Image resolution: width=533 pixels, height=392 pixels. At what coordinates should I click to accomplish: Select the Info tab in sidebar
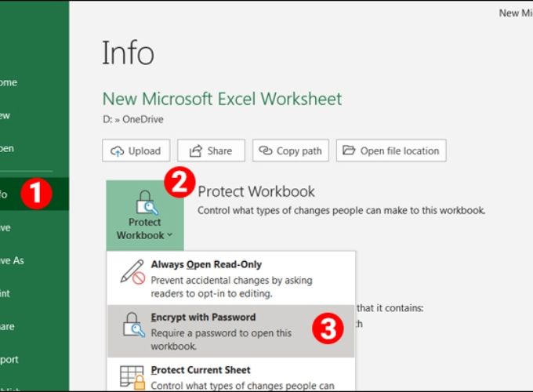[34, 194]
